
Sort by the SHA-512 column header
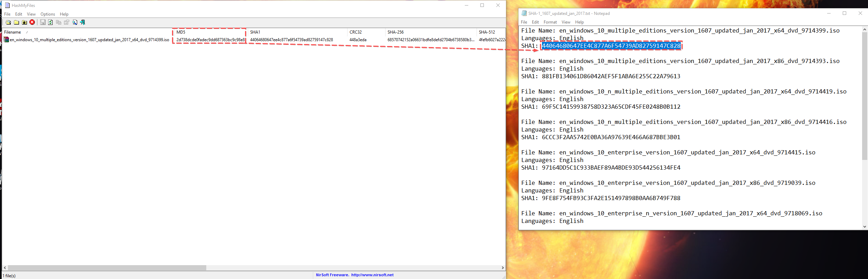click(x=491, y=32)
